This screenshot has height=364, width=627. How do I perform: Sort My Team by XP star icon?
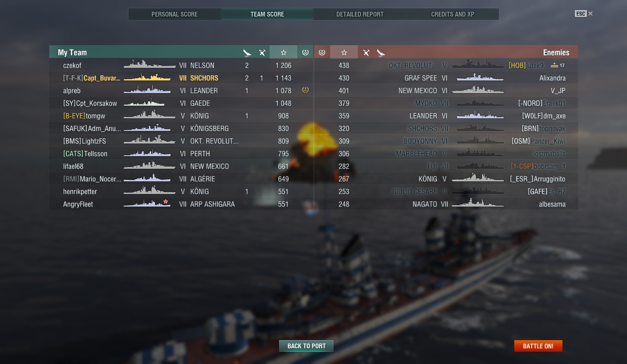point(283,52)
